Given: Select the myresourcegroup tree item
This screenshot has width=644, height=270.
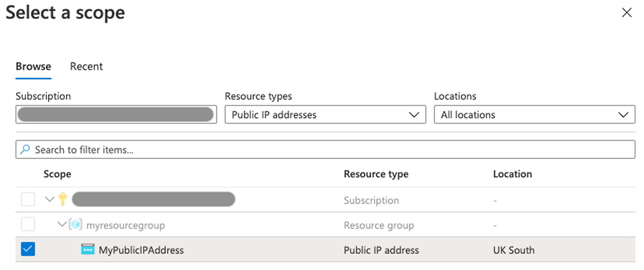Looking at the screenshot, I should point(126,225).
